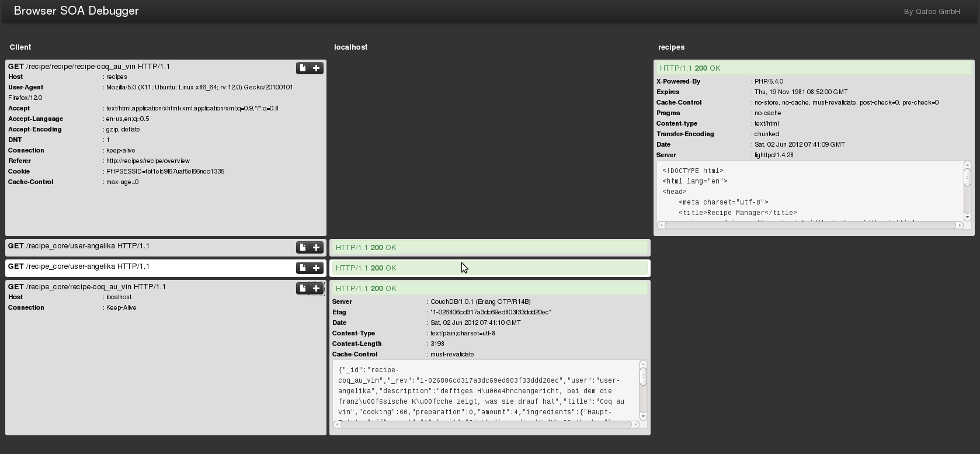The height and width of the screenshot is (454, 980).
Task: Click document icon for /recipe/recipe/recipe-coq_au_vin request
Action: point(303,68)
